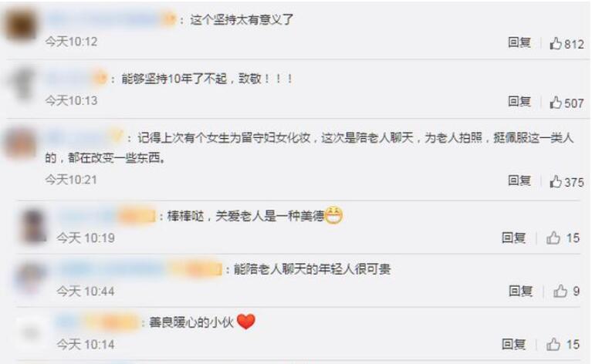592x364 pixels.
Task: Click 回复 on the 今天 10:14 comment
Action: pyautogui.click(x=513, y=344)
